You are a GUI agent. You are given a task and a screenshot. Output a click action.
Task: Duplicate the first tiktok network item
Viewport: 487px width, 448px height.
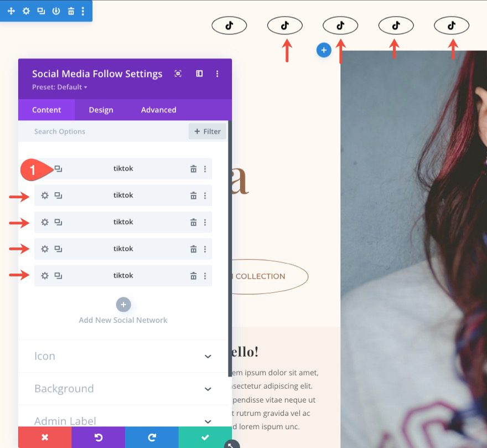point(58,169)
